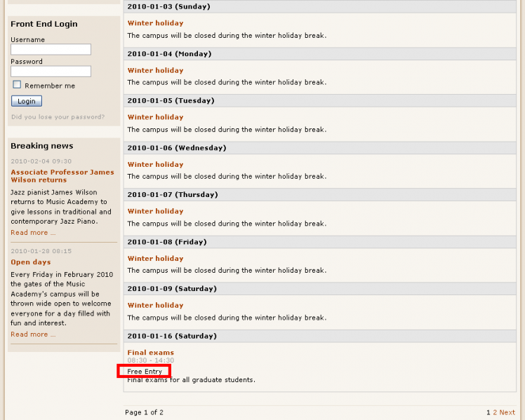Click Read more under James Wilson article

point(32,233)
